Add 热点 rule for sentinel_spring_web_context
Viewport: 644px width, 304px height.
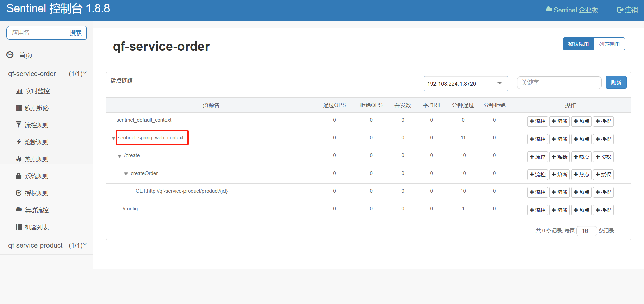click(x=582, y=139)
